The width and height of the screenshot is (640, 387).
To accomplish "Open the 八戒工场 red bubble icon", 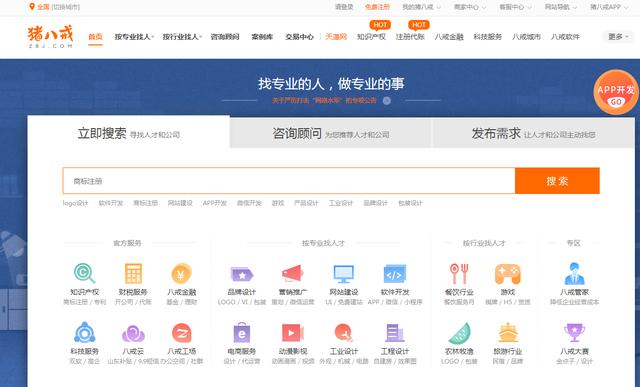I will pos(182,333).
